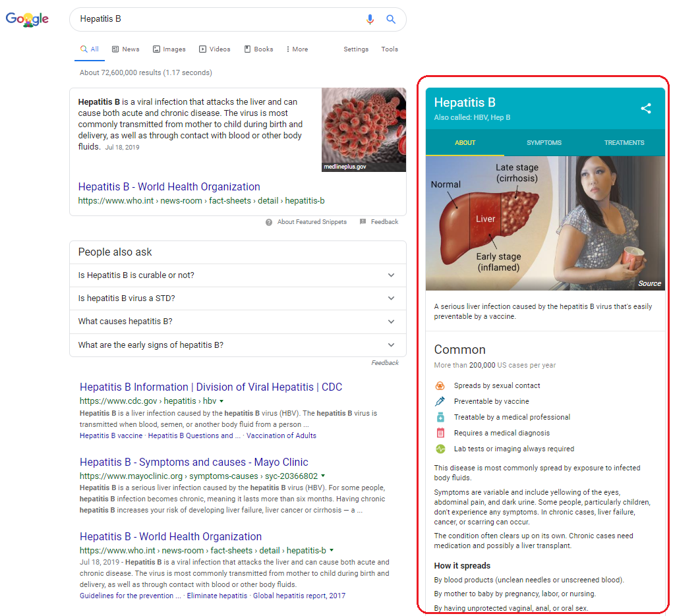Switch to the News tab
The height and width of the screenshot is (616, 673).
coord(126,49)
